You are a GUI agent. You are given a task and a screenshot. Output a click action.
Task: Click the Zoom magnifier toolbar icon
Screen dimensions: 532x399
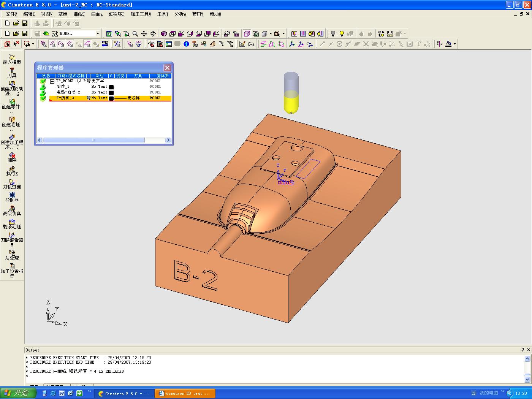coord(135,33)
